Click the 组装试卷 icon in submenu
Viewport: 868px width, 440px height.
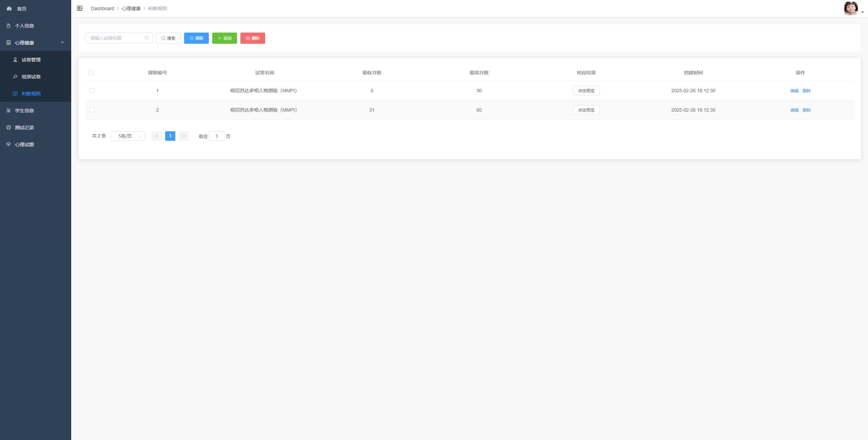pos(15,76)
